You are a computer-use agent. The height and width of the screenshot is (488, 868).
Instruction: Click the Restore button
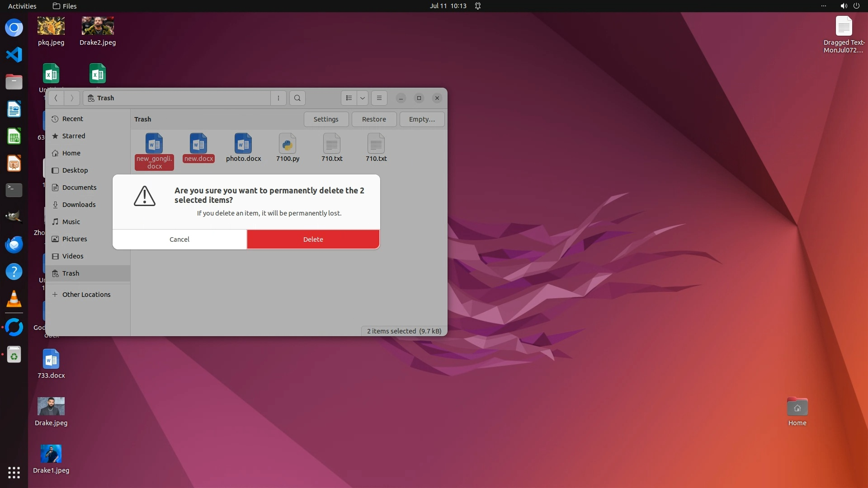coord(374,119)
